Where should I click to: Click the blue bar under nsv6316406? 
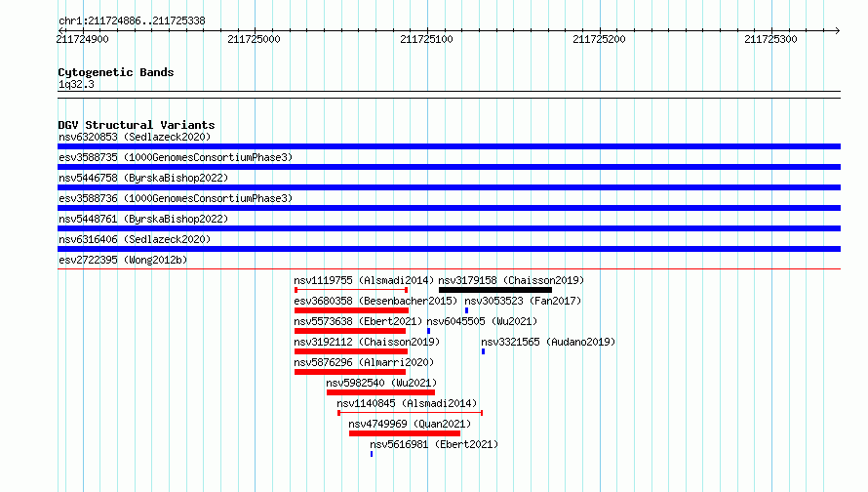click(x=449, y=249)
